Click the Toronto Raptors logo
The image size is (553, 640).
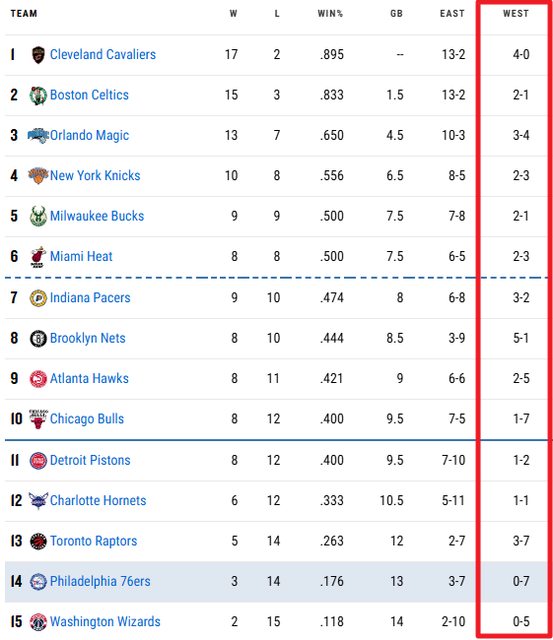38,541
